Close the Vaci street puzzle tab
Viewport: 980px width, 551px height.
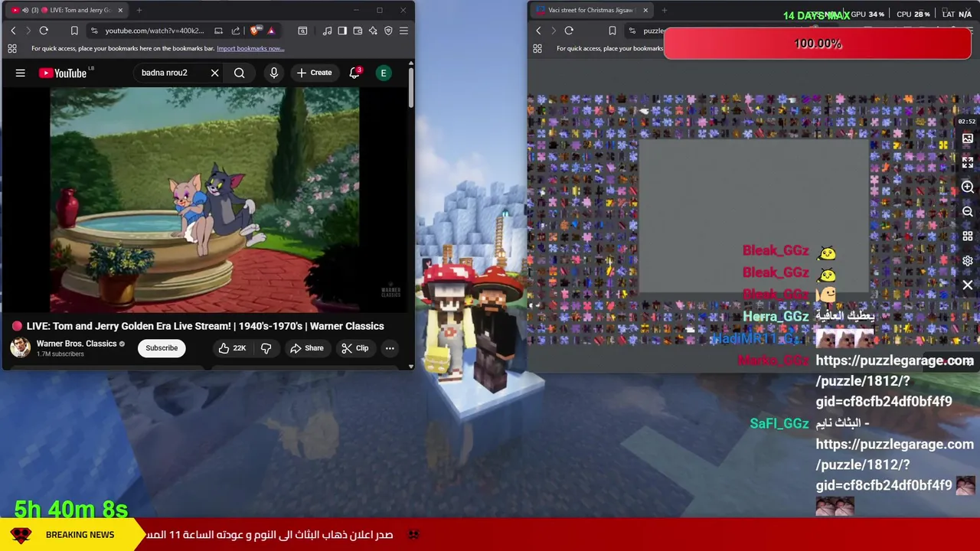pos(645,10)
